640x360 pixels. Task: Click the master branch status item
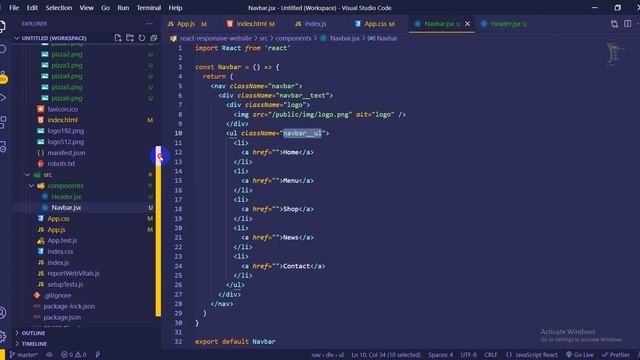click(24, 355)
